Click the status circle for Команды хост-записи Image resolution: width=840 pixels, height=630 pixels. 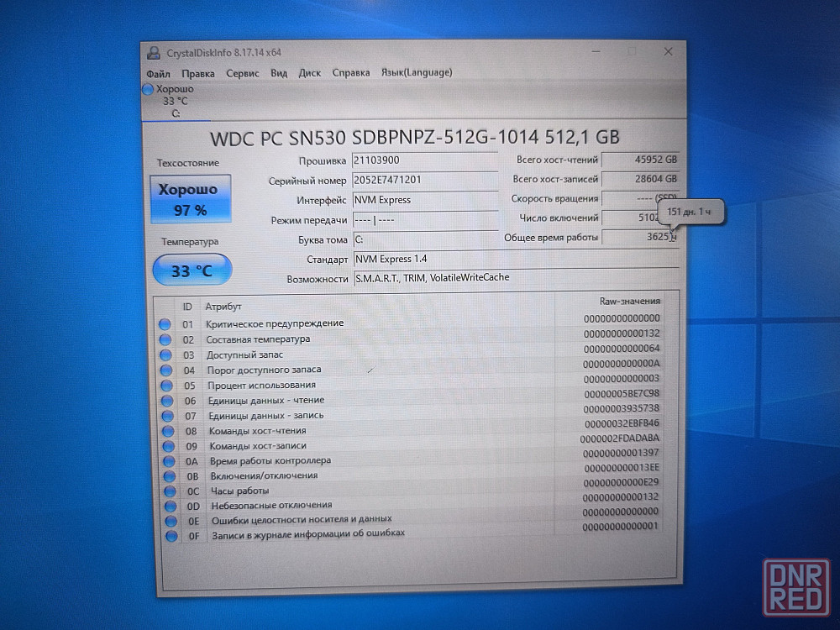point(169,446)
